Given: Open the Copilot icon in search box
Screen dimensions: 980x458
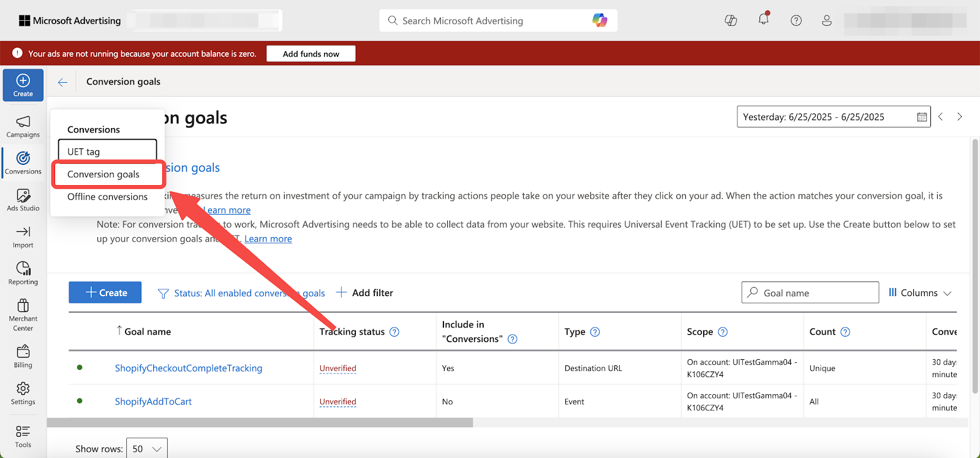Looking at the screenshot, I should click(600, 20).
